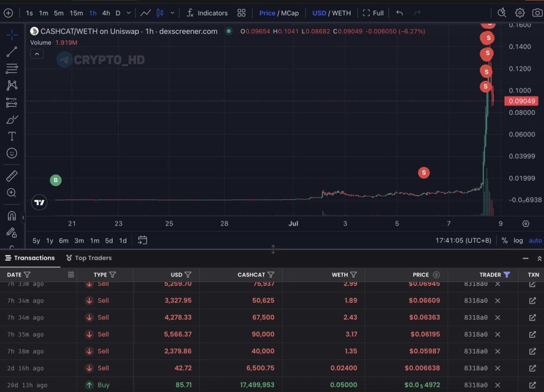The width and height of the screenshot is (544, 392).
Task: Toggle log scale on price axis
Action: [x=518, y=241]
